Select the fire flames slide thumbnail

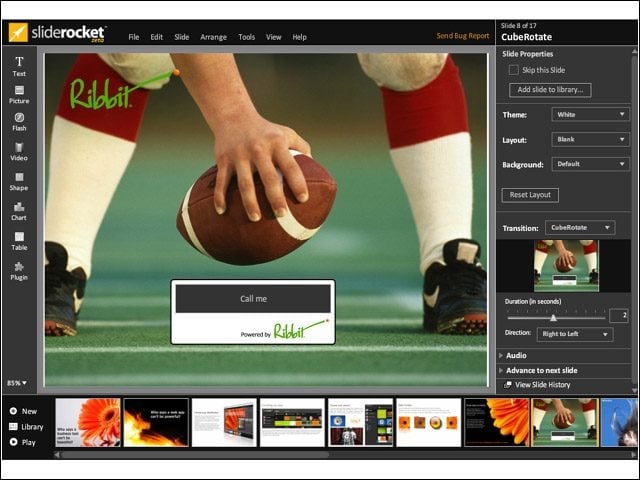tap(156, 422)
